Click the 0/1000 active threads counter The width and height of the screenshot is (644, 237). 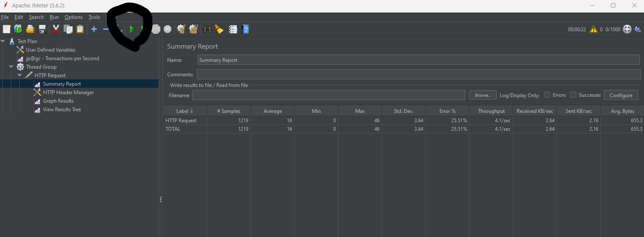[613, 29]
